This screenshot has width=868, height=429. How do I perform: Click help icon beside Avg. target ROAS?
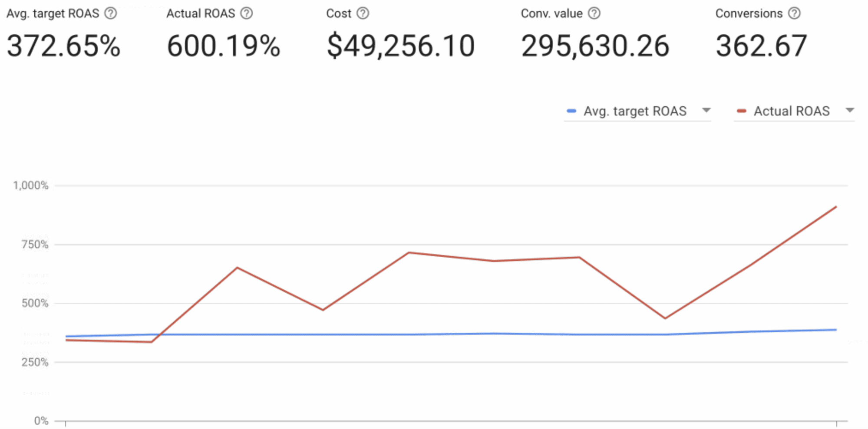click(111, 13)
